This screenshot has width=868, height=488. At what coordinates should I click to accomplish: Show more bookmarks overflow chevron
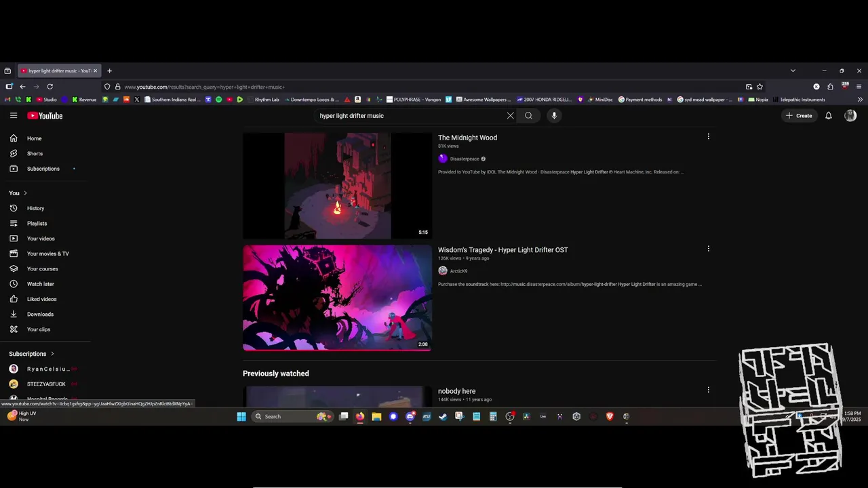(860, 100)
